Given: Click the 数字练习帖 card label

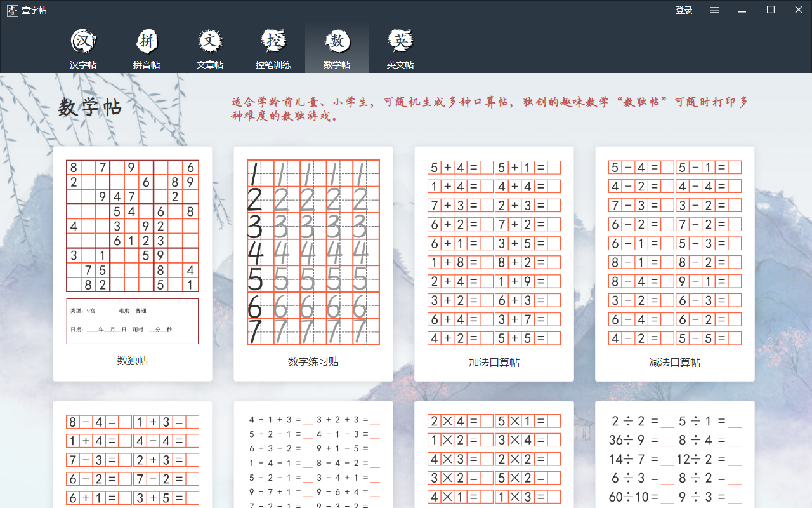Looking at the screenshot, I should (x=313, y=362).
